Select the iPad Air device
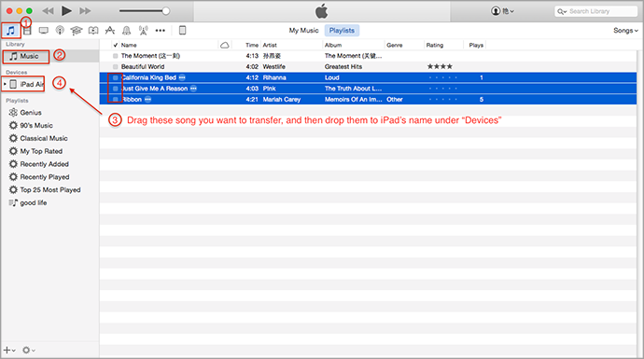 coord(27,84)
